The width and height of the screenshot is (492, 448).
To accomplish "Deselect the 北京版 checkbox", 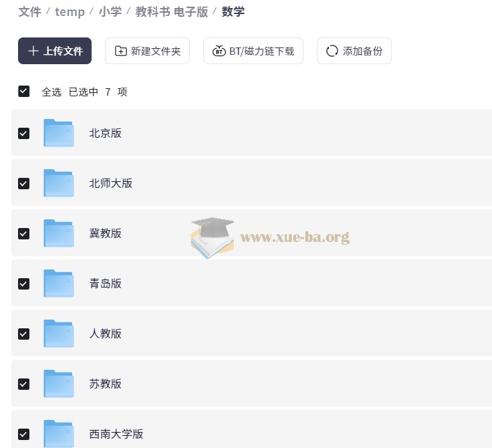I will 24,133.
